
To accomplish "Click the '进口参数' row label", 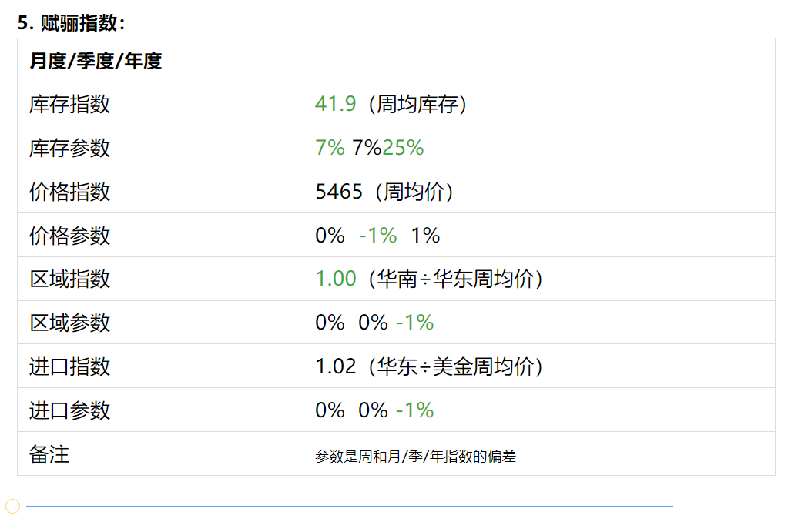I will (x=69, y=410).
